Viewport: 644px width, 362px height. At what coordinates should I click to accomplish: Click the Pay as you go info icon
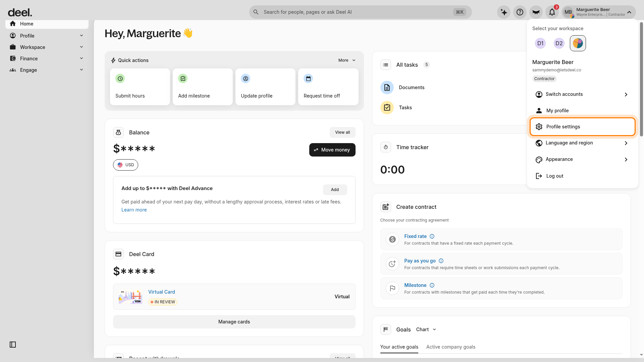(x=441, y=261)
